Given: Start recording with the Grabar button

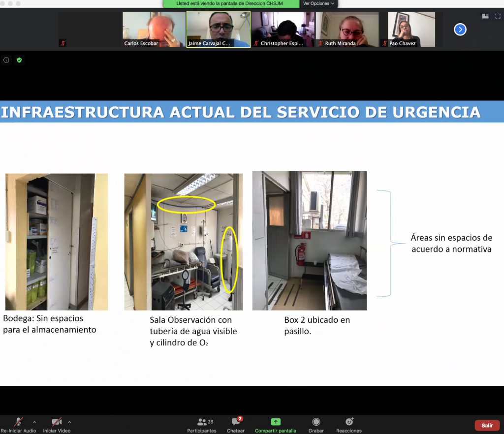Looking at the screenshot, I should (316, 425).
